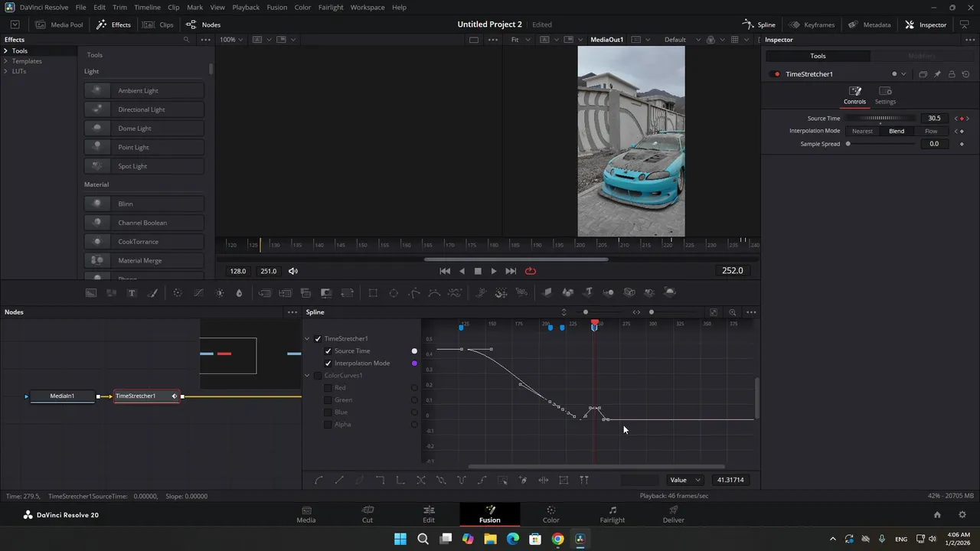Add a BSpline mask tool

pos(434,292)
